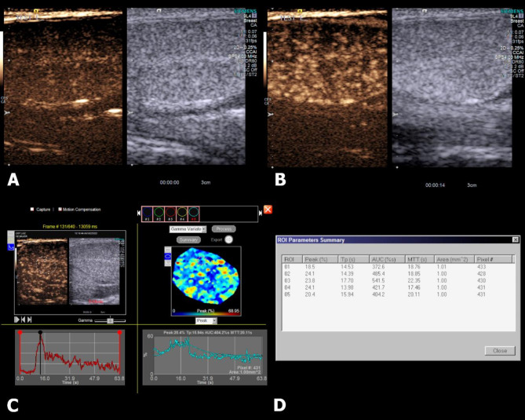Click the round Export button
The height and width of the screenshot is (420, 525).
point(228,239)
